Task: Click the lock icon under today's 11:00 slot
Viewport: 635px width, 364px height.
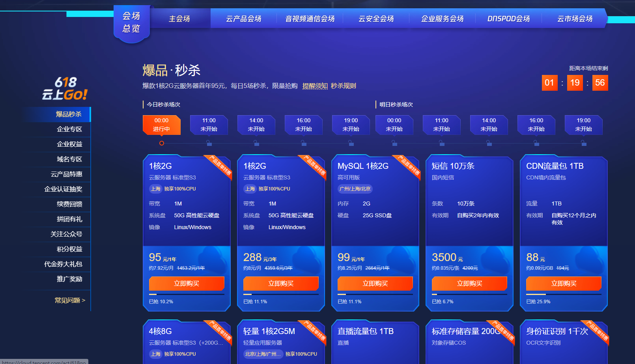Action: [x=209, y=143]
